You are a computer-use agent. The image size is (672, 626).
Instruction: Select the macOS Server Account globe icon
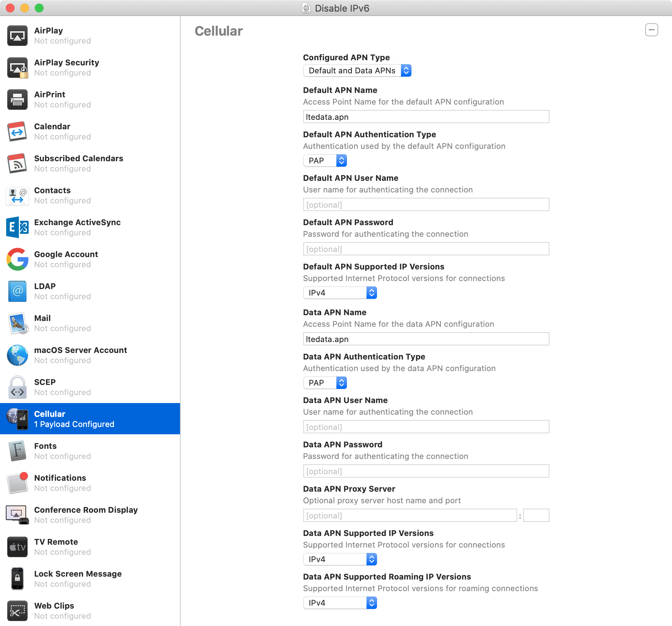(x=17, y=355)
